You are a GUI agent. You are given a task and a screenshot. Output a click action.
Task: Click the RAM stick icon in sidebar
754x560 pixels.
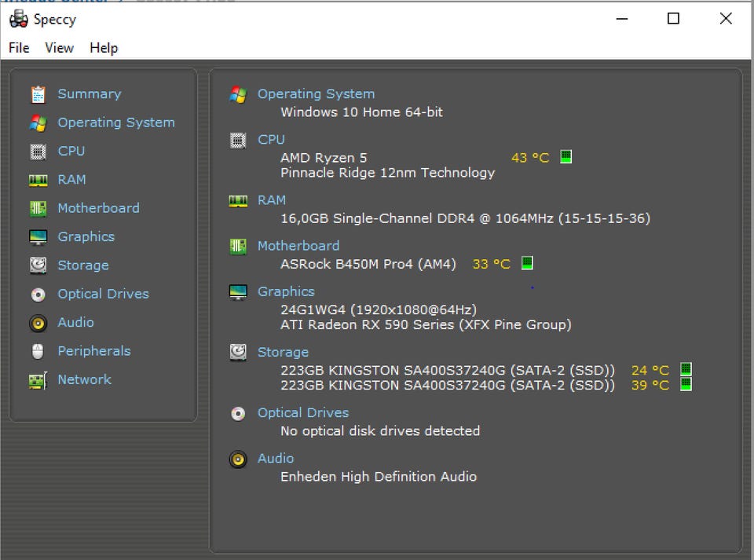pos(38,180)
